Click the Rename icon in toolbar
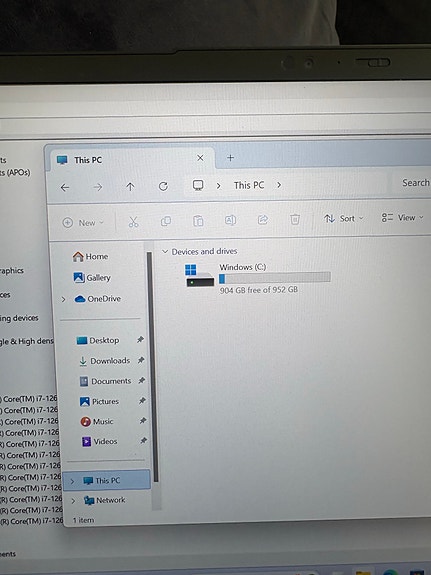The height and width of the screenshot is (575, 431). click(230, 220)
